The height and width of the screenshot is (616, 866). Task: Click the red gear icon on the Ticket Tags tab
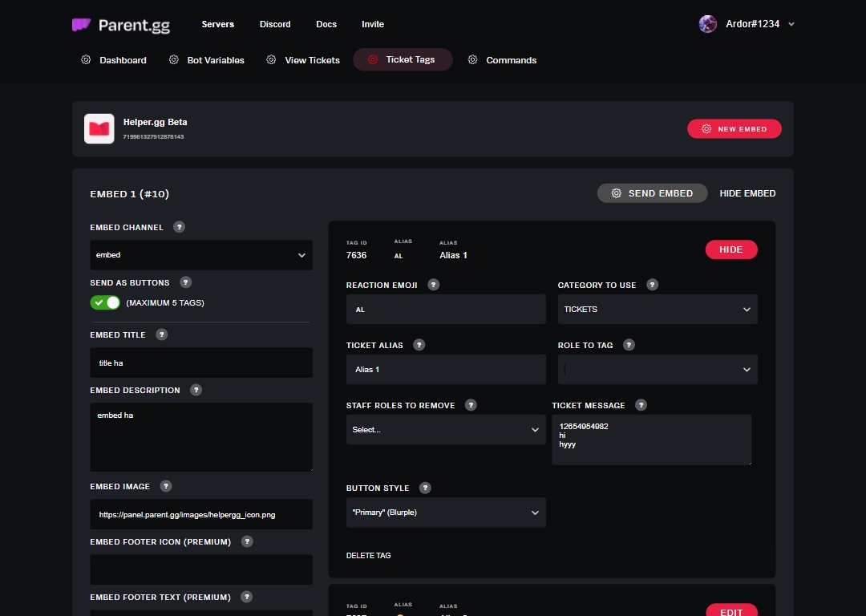point(373,59)
